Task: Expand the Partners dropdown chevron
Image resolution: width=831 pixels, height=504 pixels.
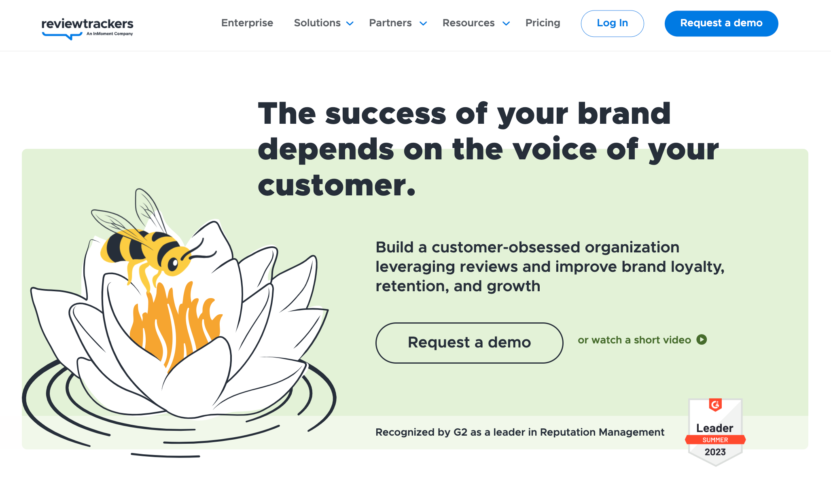Action: (x=423, y=23)
